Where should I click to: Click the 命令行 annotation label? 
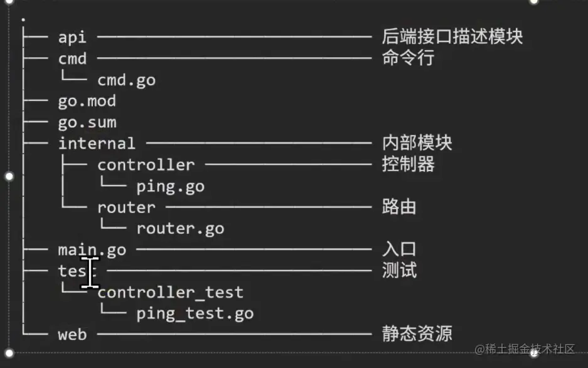tap(408, 58)
